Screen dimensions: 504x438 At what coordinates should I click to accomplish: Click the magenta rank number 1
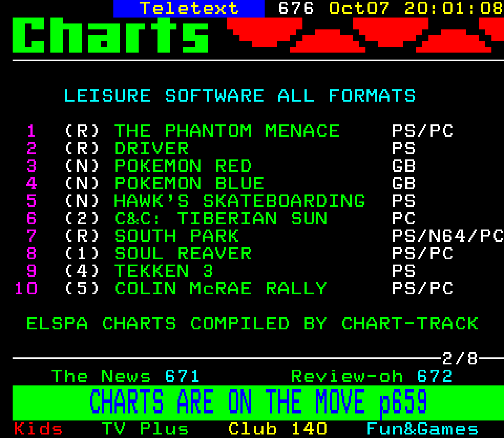[31, 131]
